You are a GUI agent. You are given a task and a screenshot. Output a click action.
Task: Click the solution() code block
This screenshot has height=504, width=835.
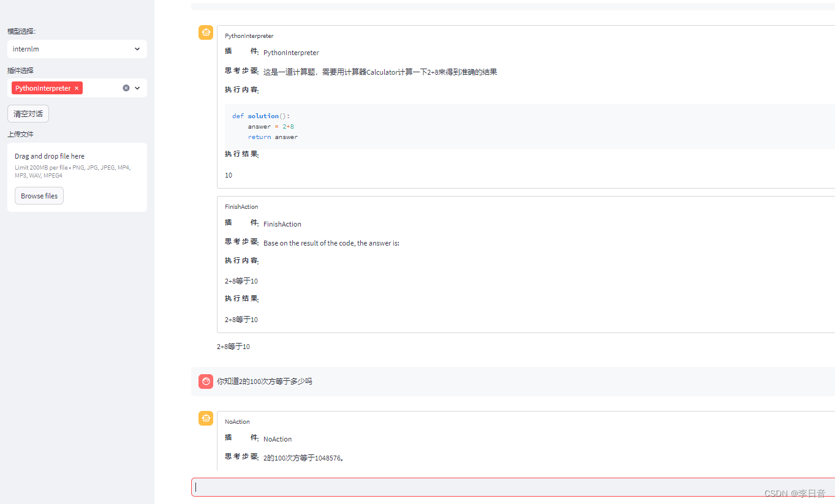tap(530, 126)
